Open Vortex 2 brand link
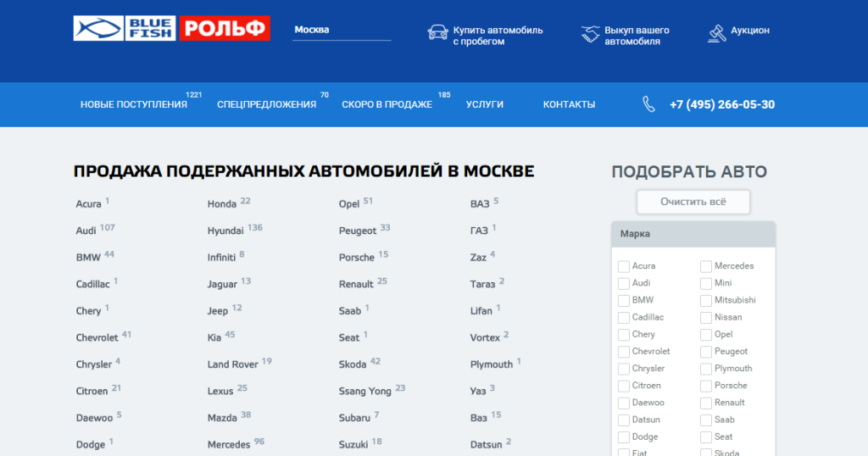 click(x=489, y=337)
